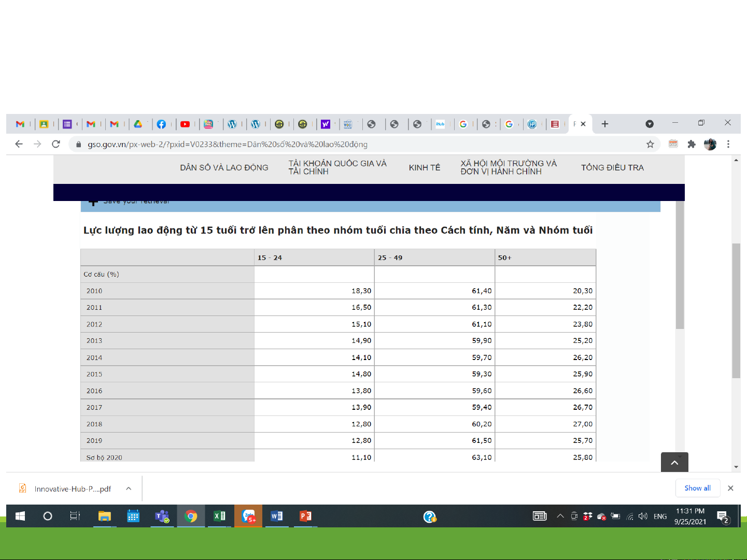Open Excel from the taskbar
Image resolution: width=747 pixels, height=560 pixels.
pos(219,516)
